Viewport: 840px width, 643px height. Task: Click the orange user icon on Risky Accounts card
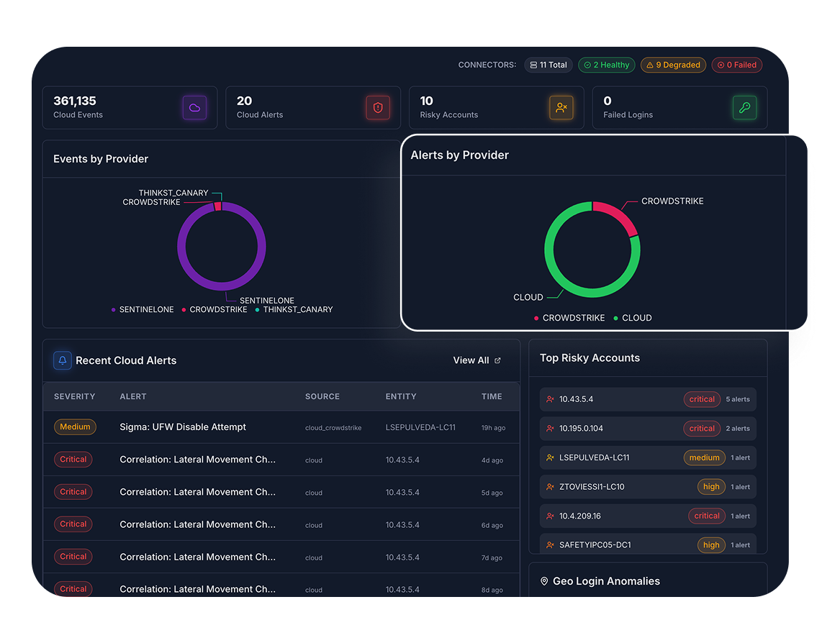click(x=561, y=108)
